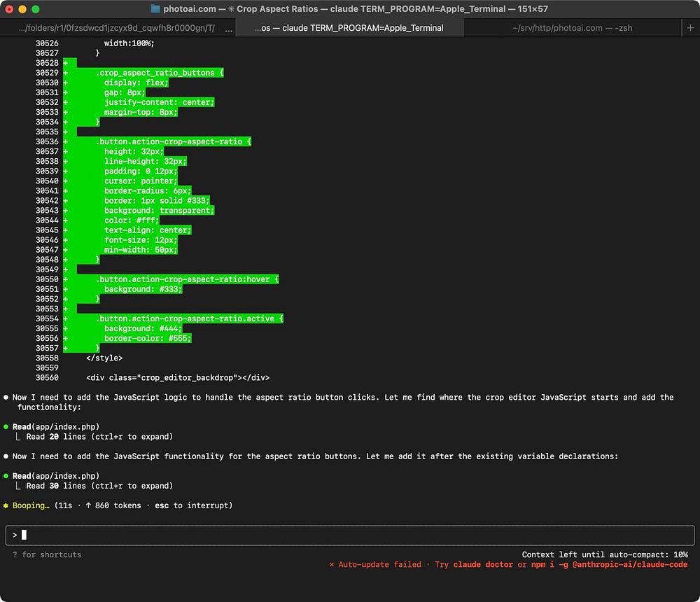
Task: Select the claude TERM_PROGRAM=Apple_Terminal tab
Action: tap(348, 28)
